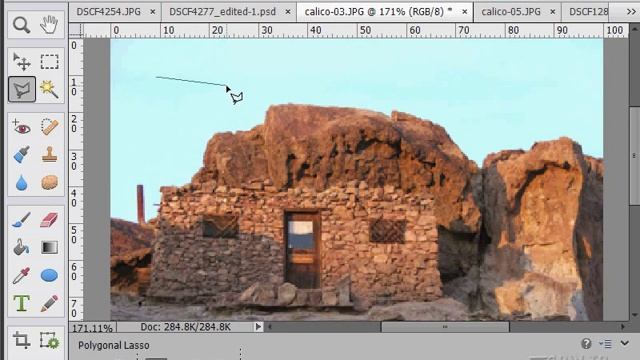Viewport: 640px width, 360px height.
Task: Click the horizontal scrollbar right arrow
Action: click(623, 327)
